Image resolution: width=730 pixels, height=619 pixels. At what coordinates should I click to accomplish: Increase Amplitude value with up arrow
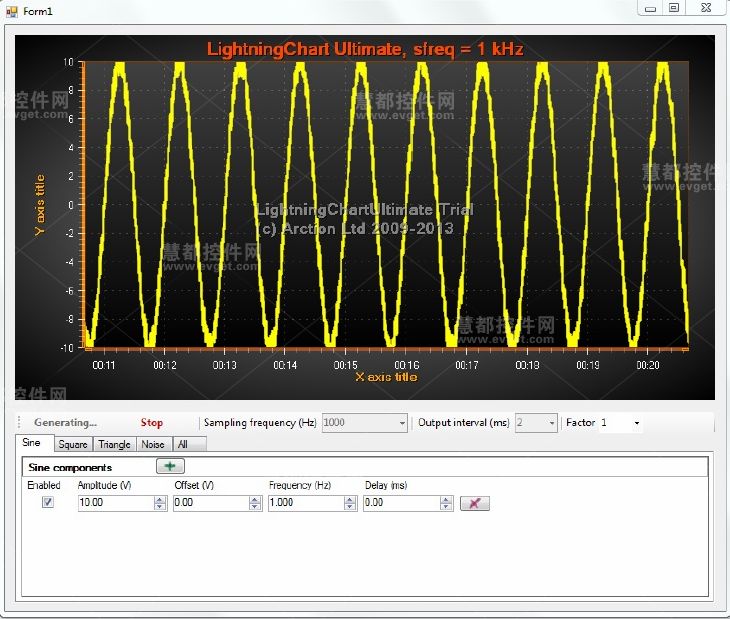pos(160,499)
